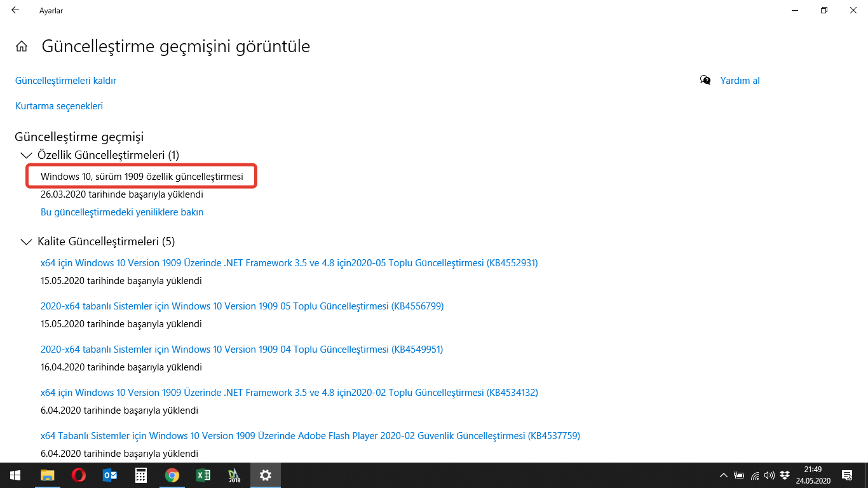Select the Settings gear taskbar icon
The height and width of the screenshot is (488, 868).
click(266, 475)
